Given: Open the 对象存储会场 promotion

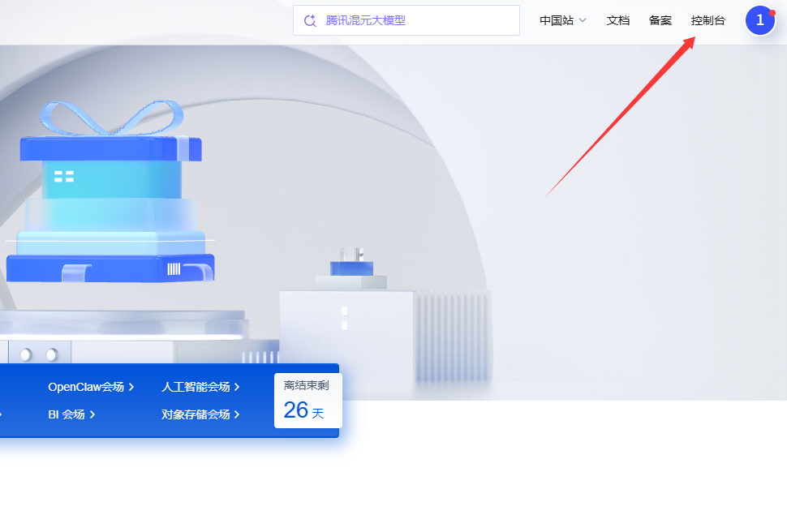Looking at the screenshot, I should pyautogui.click(x=197, y=414).
